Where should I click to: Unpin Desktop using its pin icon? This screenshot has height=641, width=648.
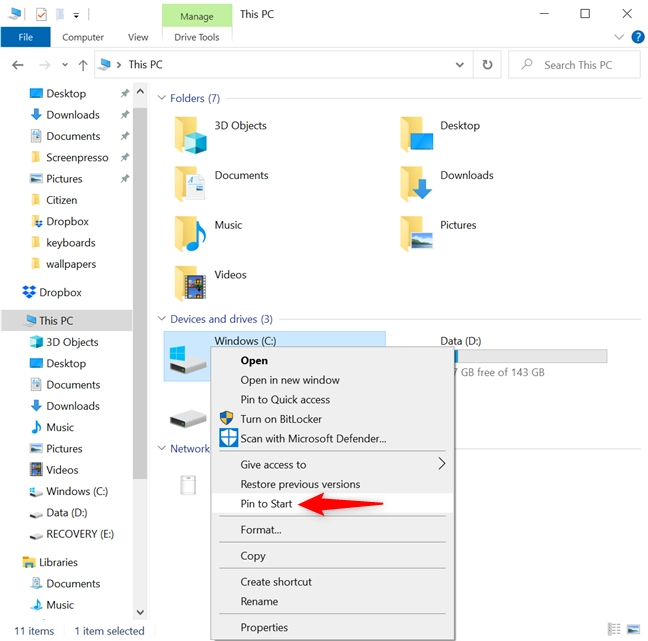coord(125,93)
